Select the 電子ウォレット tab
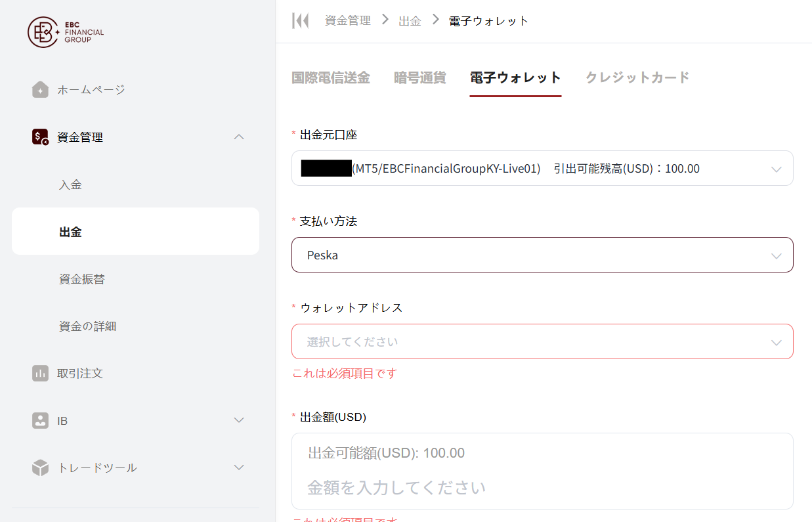Screen dimensions: 812x522 click(x=516, y=77)
